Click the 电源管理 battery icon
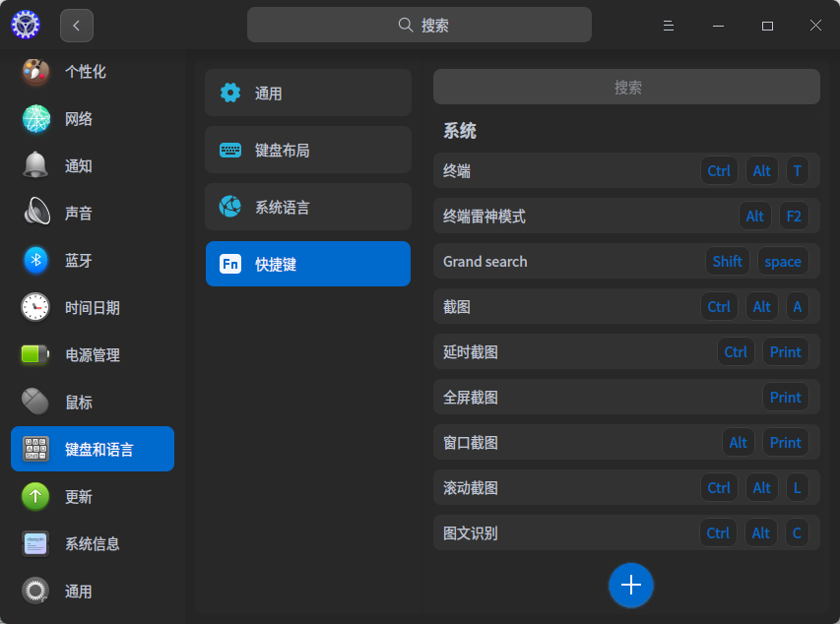The image size is (840, 624). [x=35, y=354]
